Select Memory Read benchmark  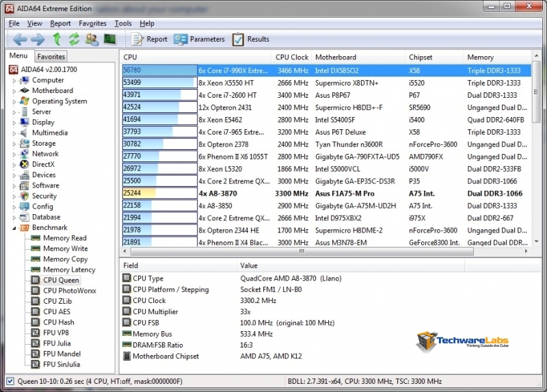[x=64, y=238]
